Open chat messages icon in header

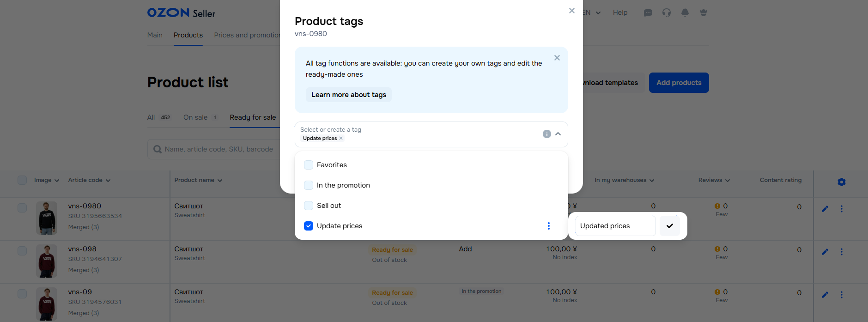coord(648,13)
